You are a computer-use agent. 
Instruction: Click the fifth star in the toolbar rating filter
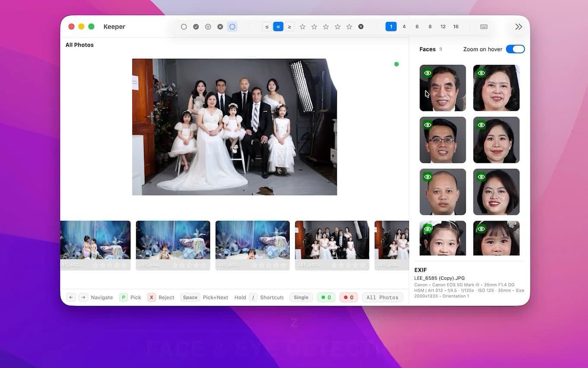[x=349, y=27]
